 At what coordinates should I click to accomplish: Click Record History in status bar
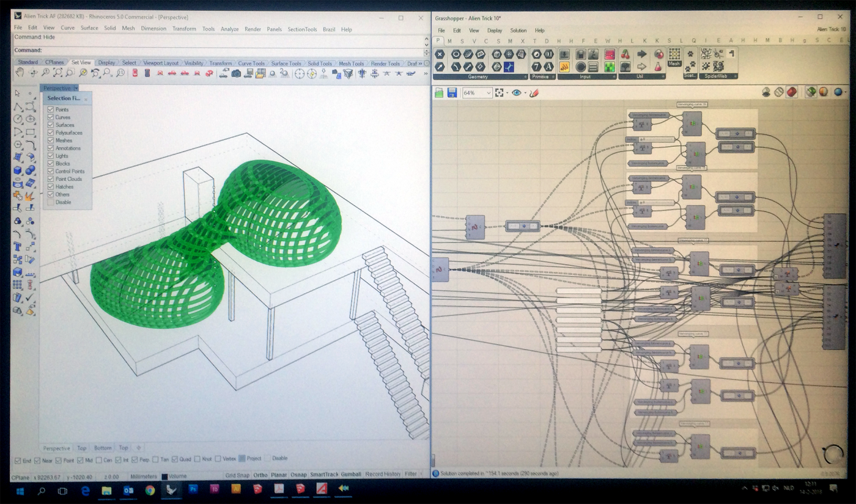coord(383,474)
